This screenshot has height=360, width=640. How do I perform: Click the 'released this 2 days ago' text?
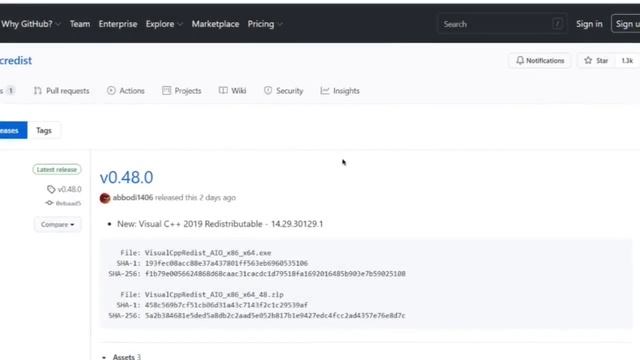196,198
